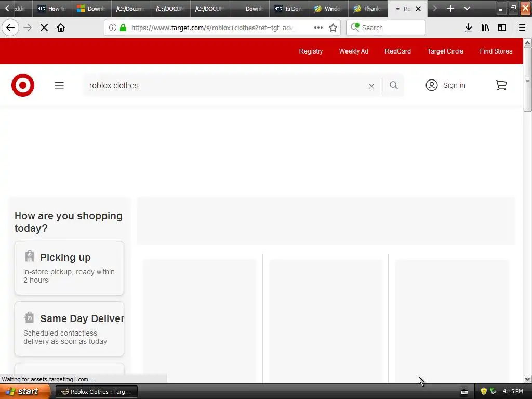The height and width of the screenshot is (399, 532).
Task: Click the 4:15 PM clock
Action: [513, 391]
